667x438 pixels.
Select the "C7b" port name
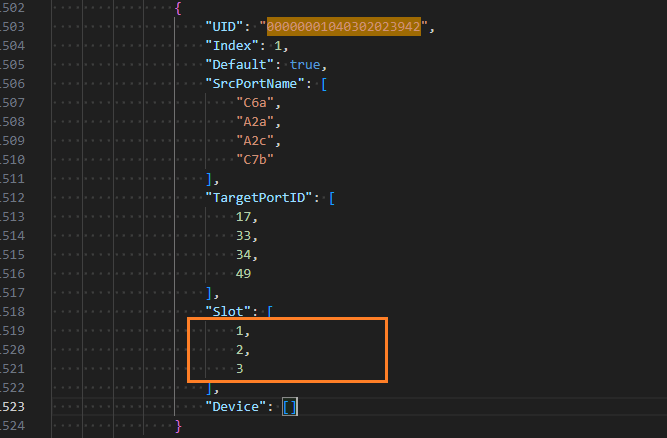255,160
